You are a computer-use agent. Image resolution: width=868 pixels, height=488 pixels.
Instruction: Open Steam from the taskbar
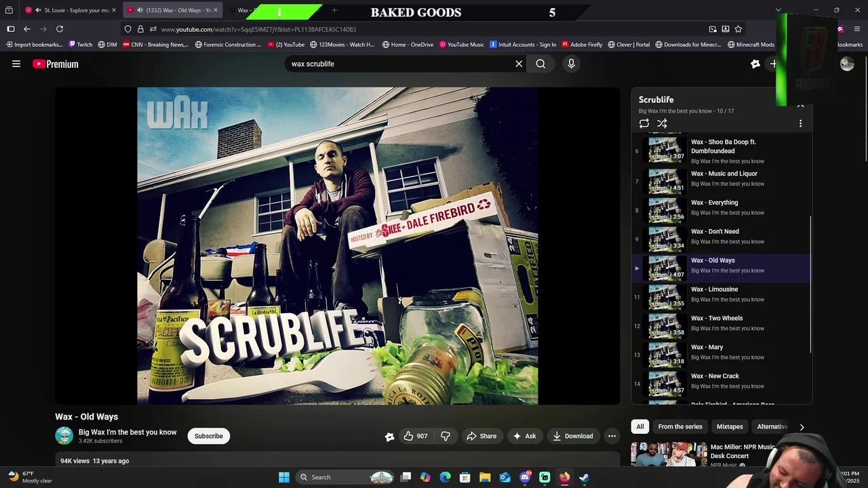(584, 477)
